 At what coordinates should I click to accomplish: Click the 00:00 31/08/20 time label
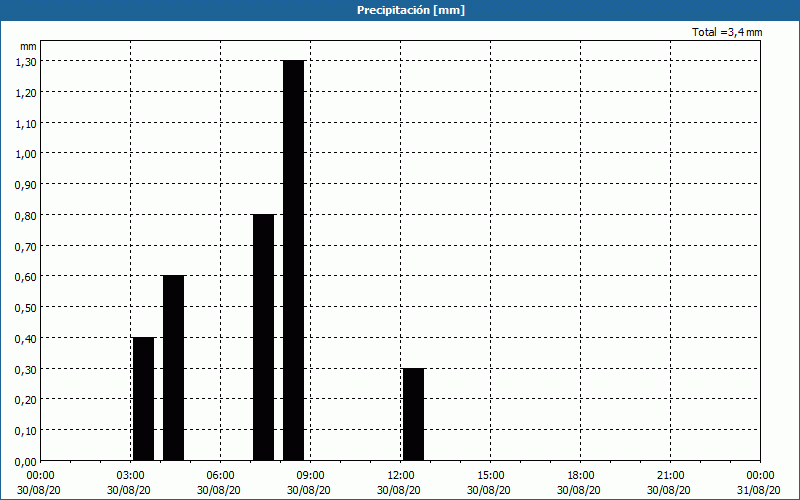pos(760,483)
